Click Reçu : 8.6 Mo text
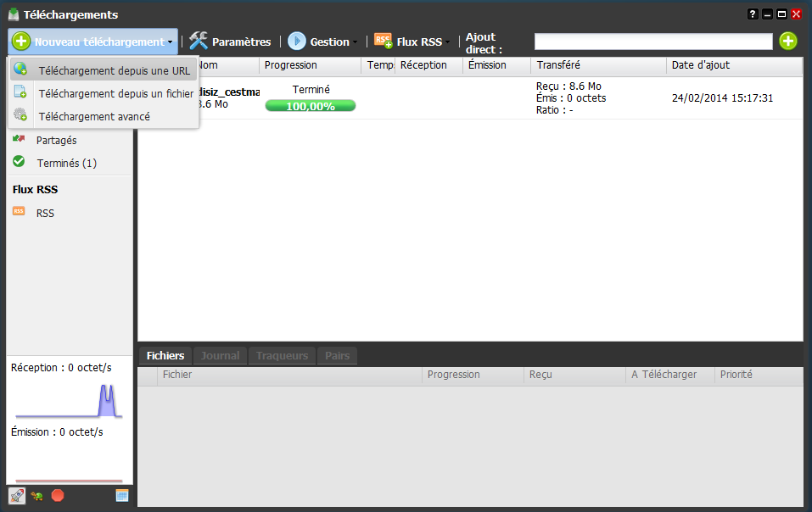The width and height of the screenshot is (812, 512). tap(568, 86)
